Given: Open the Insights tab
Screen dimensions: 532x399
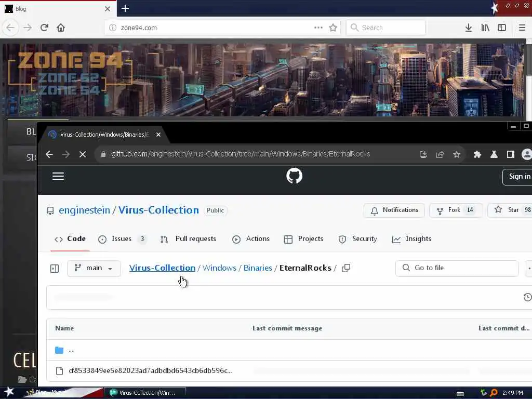Looking at the screenshot, I should [x=411, y=239].
